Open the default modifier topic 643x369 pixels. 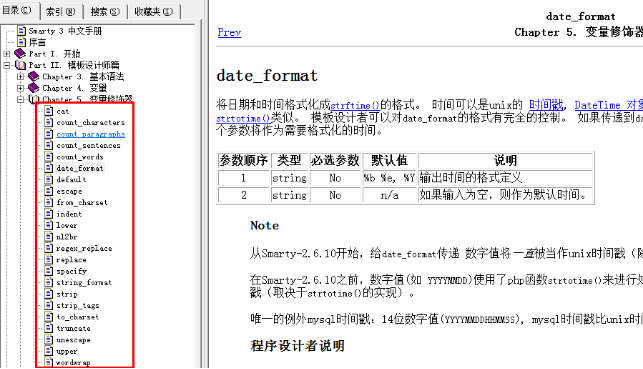click(71, 180)
